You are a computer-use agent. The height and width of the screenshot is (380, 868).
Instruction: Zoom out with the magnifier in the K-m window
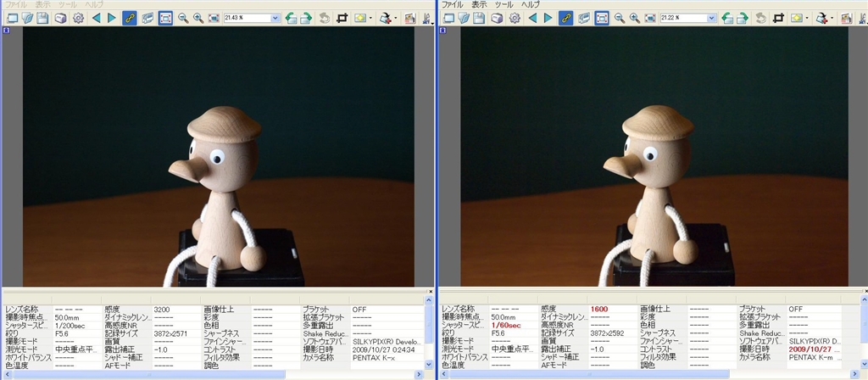click(620, 19)
